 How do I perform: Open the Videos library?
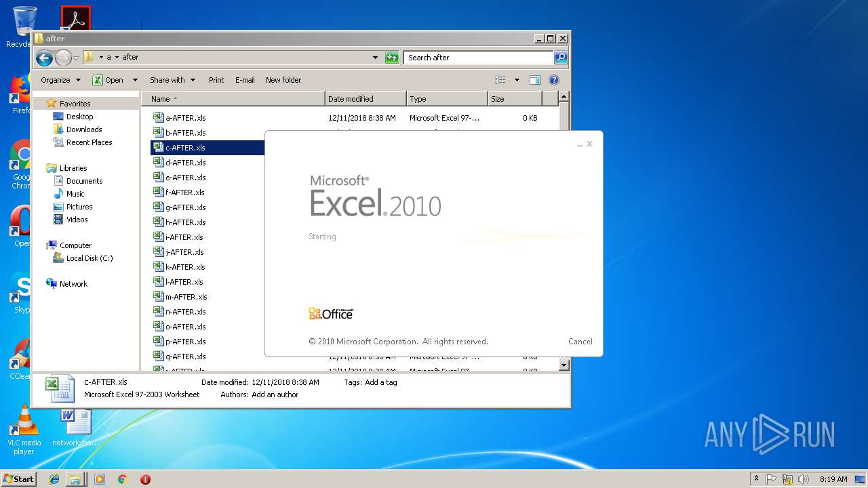77,220
